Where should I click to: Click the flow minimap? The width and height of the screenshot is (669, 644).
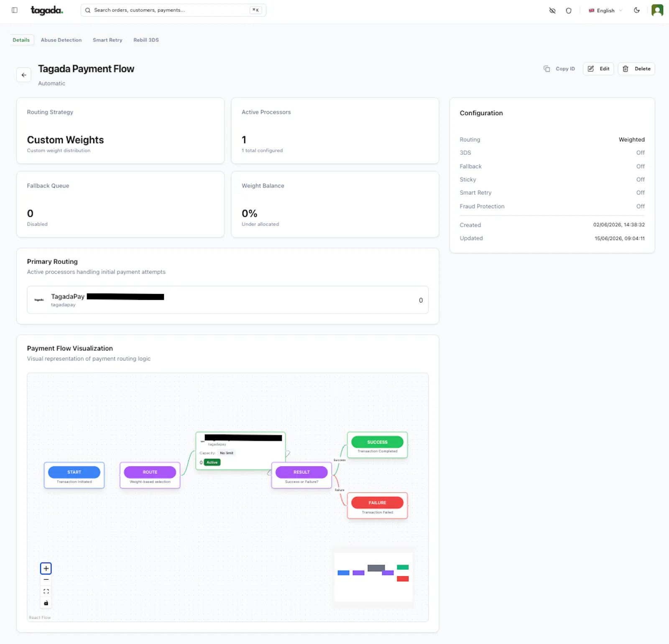pos(373,577)
